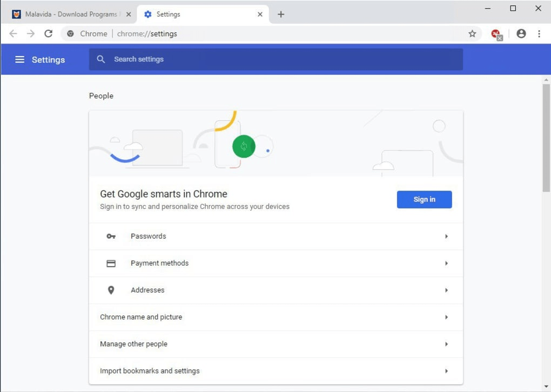The image size is (551, 392).
Task: Select the Passwords key icon
Action: [111, 236]
